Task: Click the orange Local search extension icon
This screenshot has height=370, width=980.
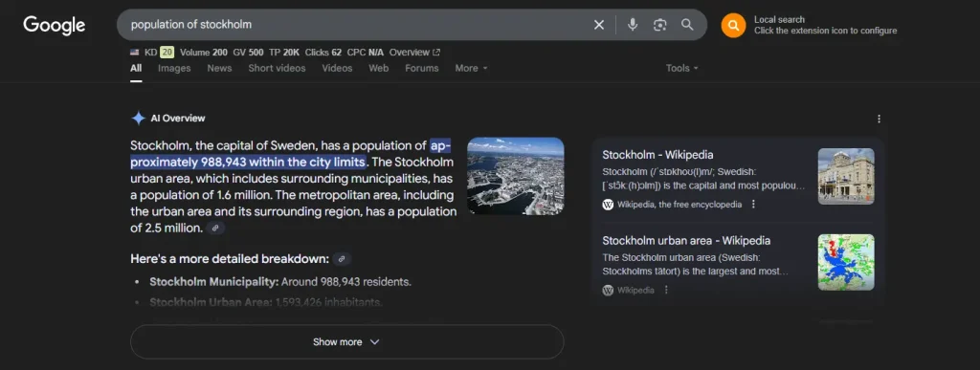Action: [x=733, y=26]
